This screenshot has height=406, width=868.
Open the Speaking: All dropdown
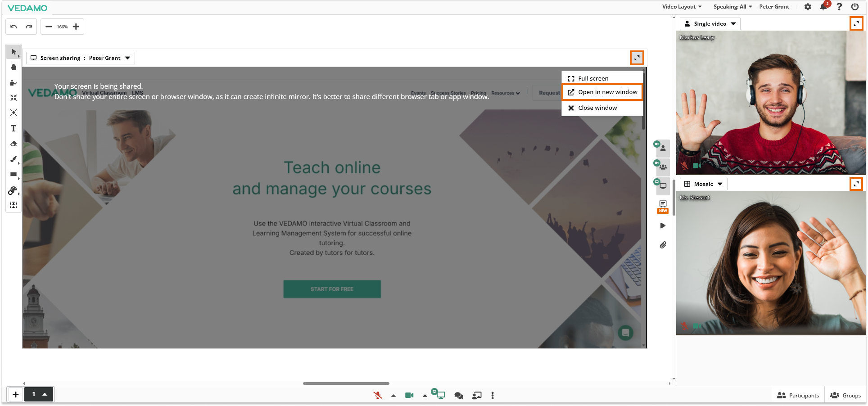pos(732,7)
